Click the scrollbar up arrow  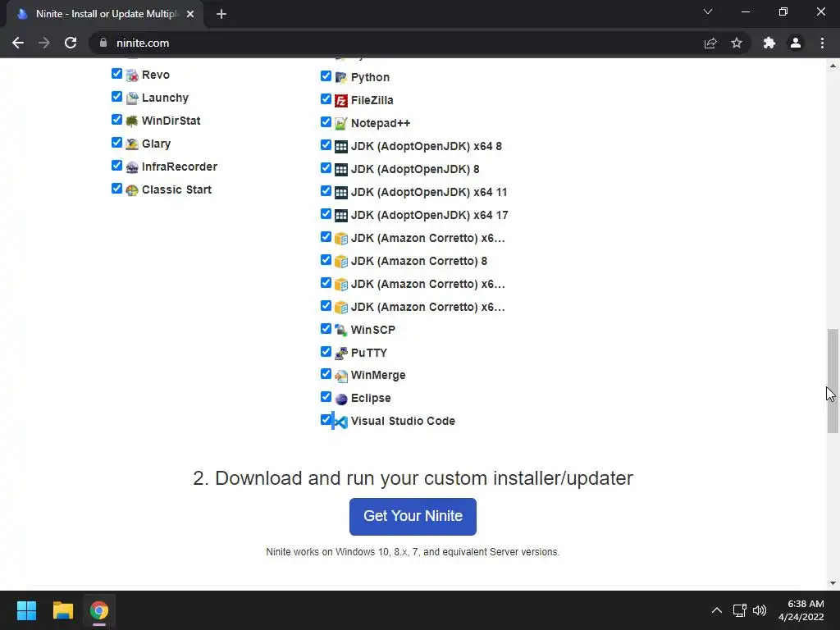click(x=833, y=66)
